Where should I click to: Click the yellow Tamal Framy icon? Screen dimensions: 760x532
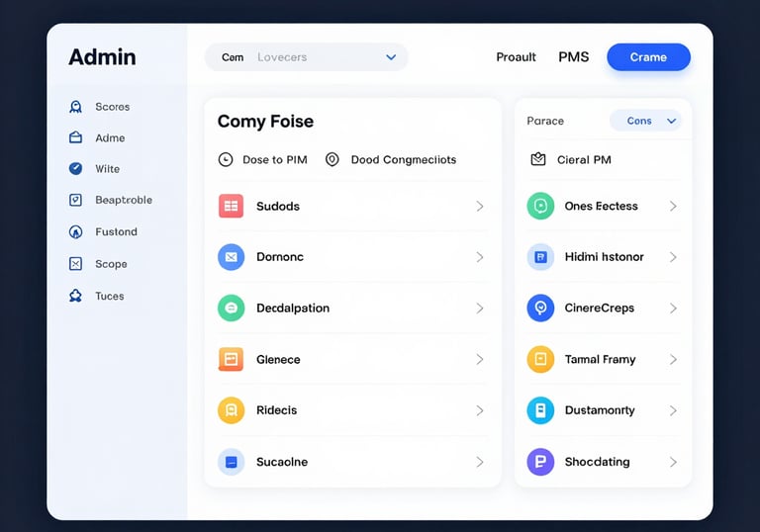(540, 359)
